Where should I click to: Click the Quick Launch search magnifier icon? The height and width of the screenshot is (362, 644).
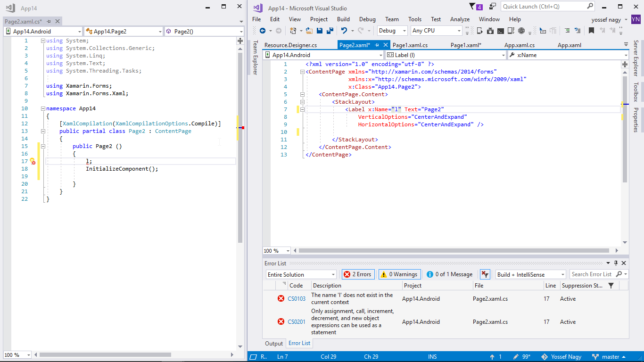pyautogui.click(x=590, y=6)
